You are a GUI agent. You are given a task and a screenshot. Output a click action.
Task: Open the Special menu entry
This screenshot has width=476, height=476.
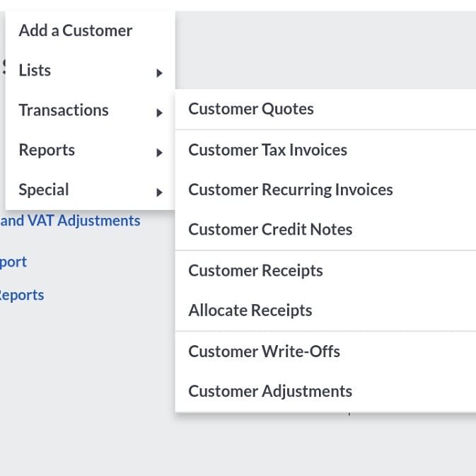click(x=90, y=190)
